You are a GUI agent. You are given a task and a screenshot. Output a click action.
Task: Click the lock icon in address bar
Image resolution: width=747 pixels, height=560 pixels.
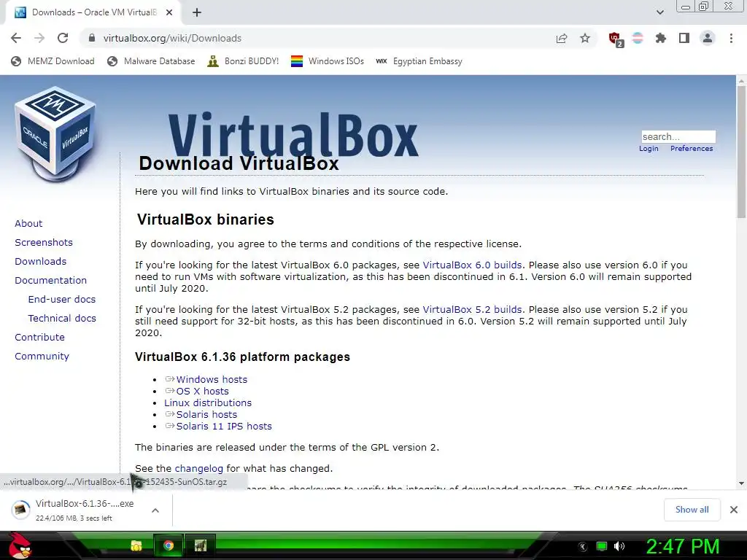(x=92, y=38)
